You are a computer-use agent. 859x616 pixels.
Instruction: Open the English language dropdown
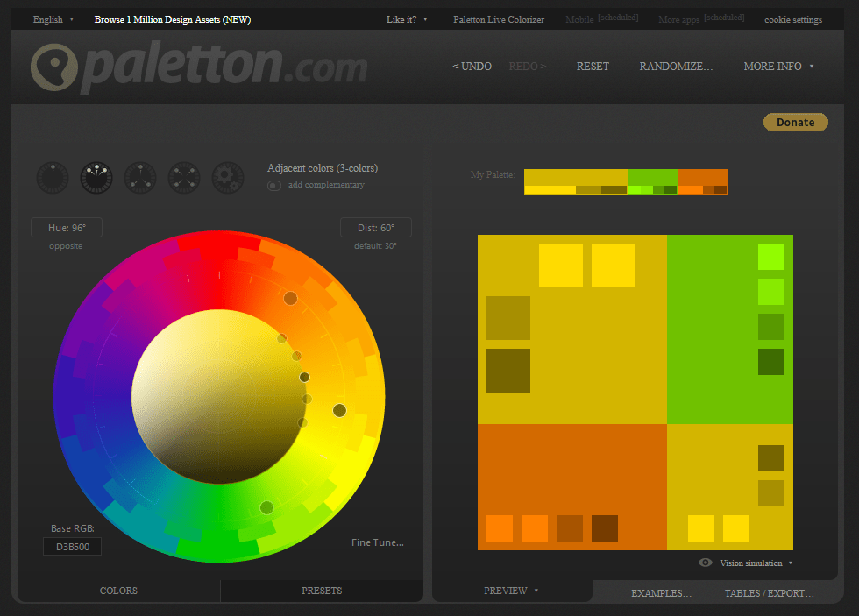[x=53, y=19]
